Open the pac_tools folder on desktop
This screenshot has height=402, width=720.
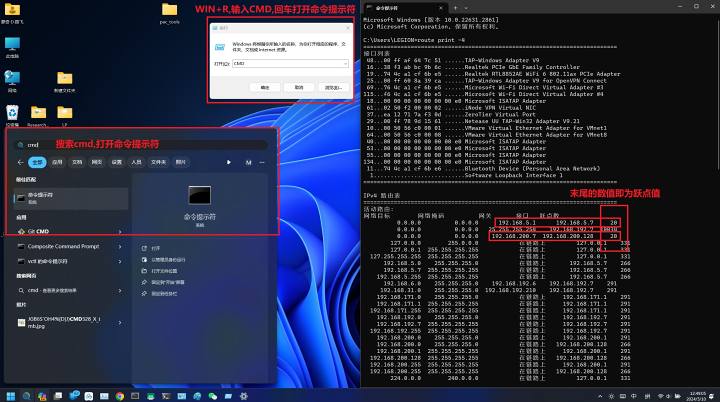click(169, 11)
